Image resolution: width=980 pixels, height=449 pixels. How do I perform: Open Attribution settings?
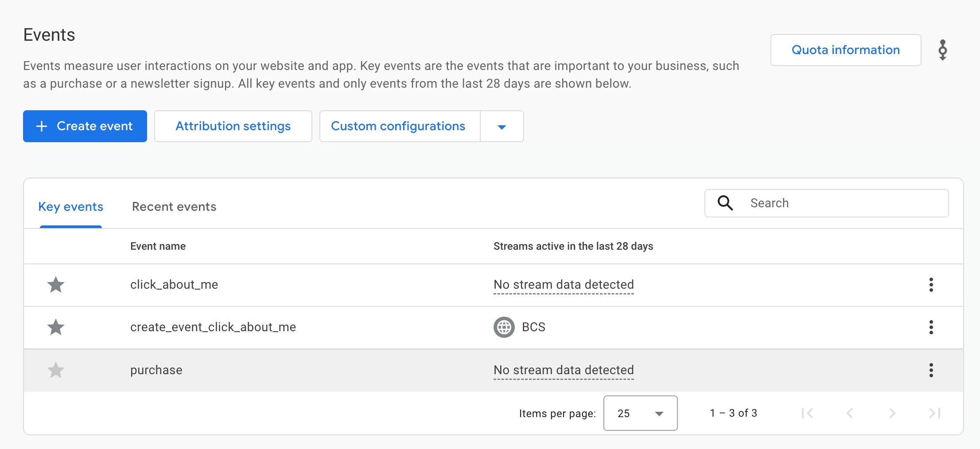pyautogui.click(x=233, y=126)
